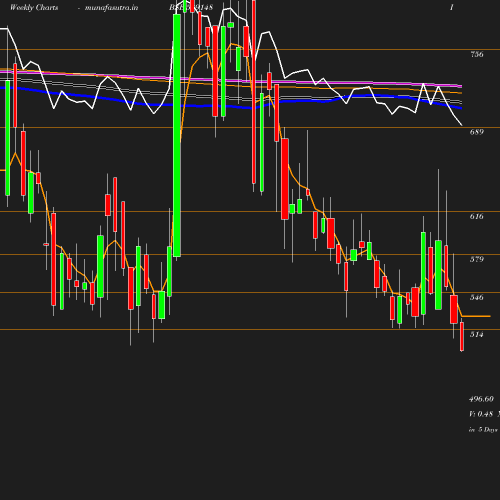Click the 756 price level label
The width and height of the screenshot is (500, 500).
tap(477, 54)
